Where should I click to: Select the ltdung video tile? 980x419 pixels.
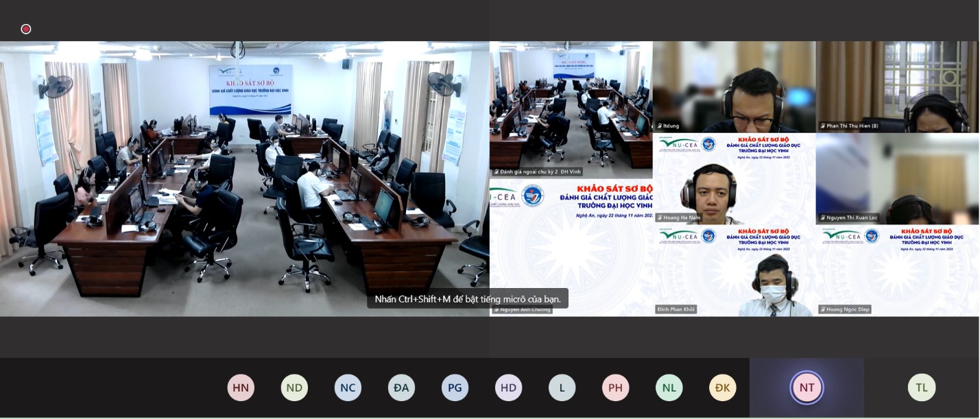coord(734,86)
